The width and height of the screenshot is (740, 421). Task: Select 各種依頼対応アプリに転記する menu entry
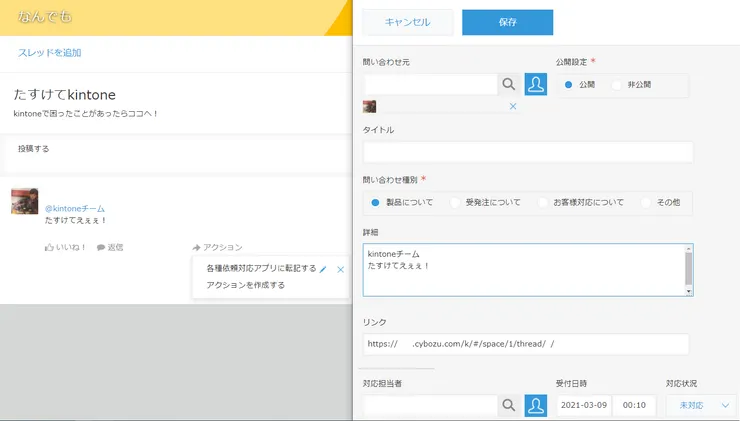(x=261, y=268)
